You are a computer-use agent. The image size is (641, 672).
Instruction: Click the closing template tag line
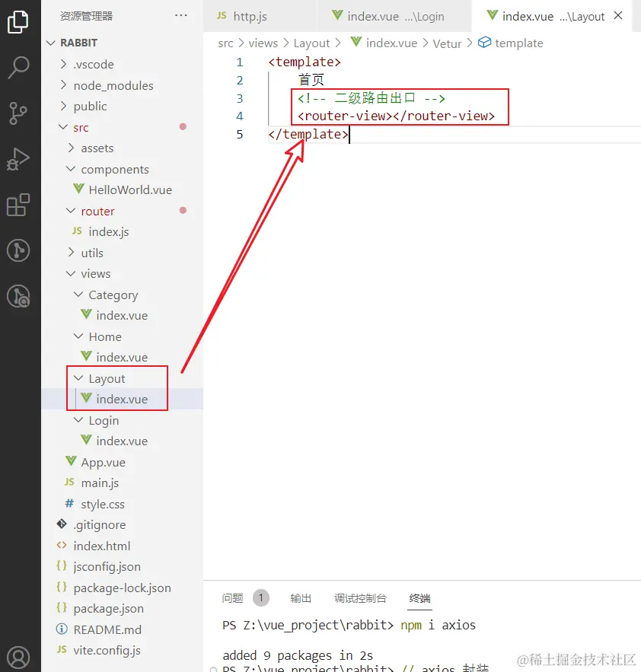tap(308, 135)
